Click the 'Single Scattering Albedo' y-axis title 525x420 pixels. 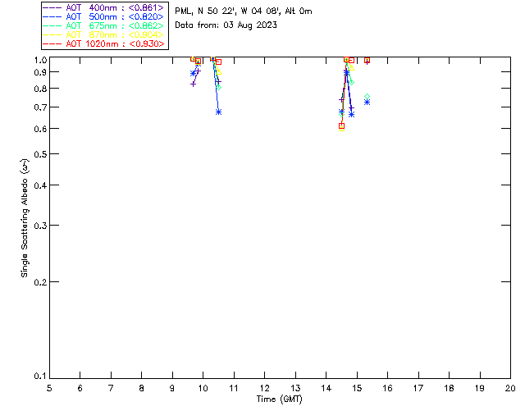[x=25, y=218]
